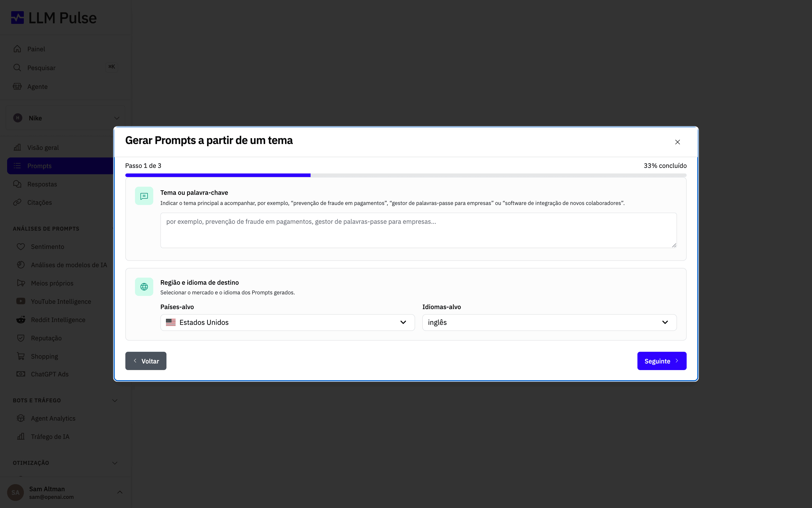Click the Reputação shield icon
812x508 pixels.
coord(21,338)
